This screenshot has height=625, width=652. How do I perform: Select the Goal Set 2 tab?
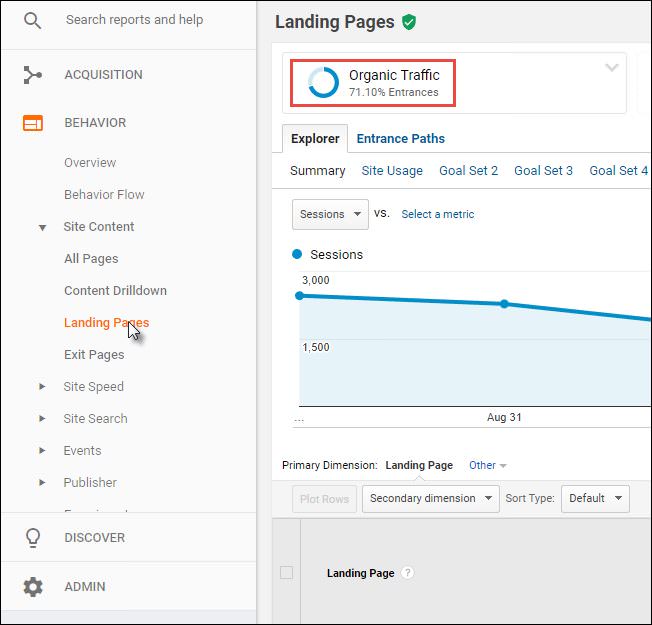468,170
